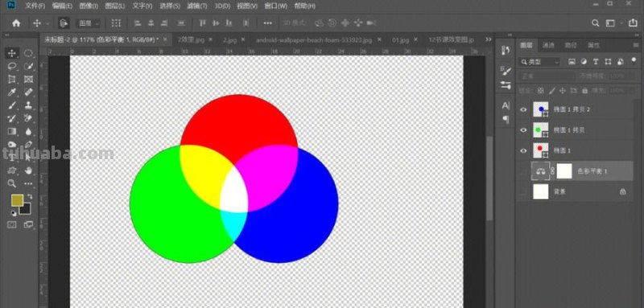Pick the yellow foreground color swatch
644x308 pixels.
pos(17,200)
